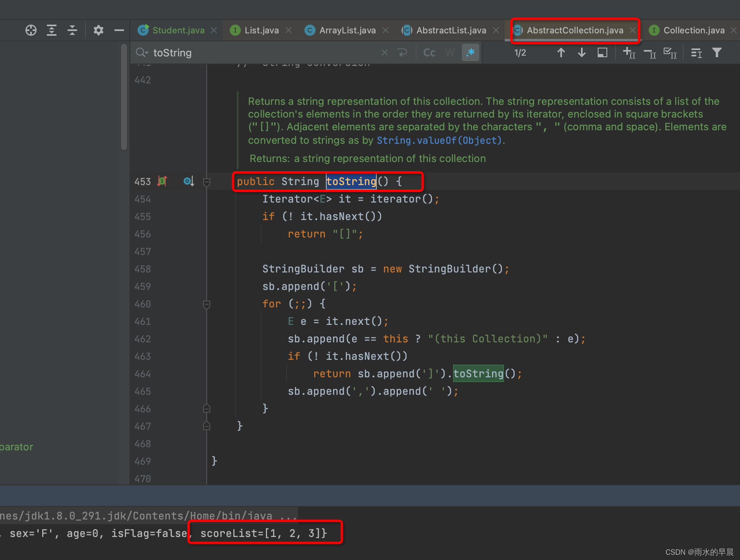Click the iterator() call on line 454
This screenshot has width=740, height=560.
[401, 199]
